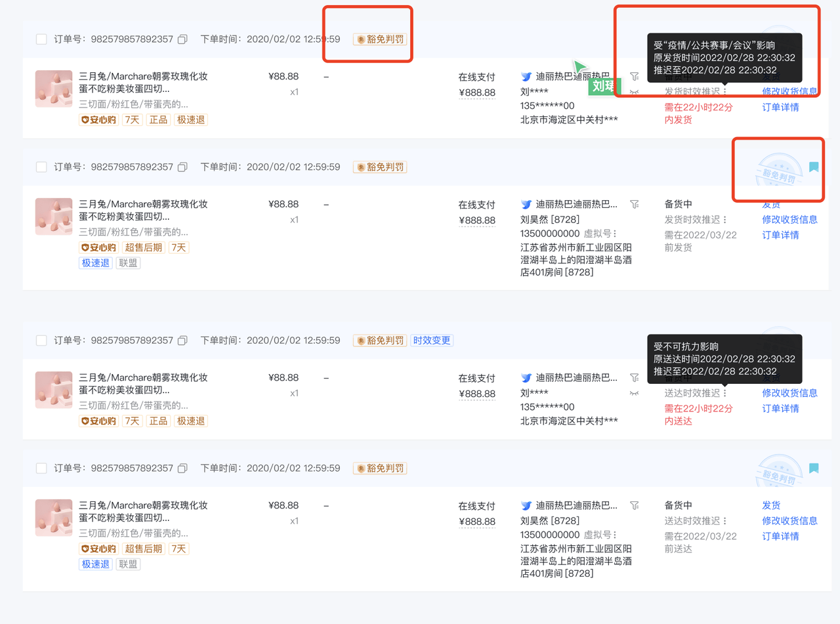This screenshot has width=840, height=624.
Task: Click the bird chat icon on 刘昊然's order
Action: pos(526,204)
